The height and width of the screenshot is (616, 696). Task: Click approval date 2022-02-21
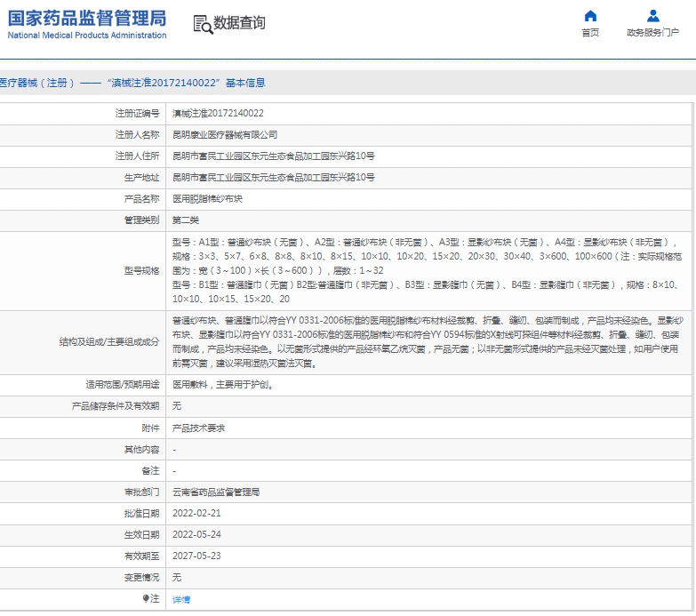(196, 513)
